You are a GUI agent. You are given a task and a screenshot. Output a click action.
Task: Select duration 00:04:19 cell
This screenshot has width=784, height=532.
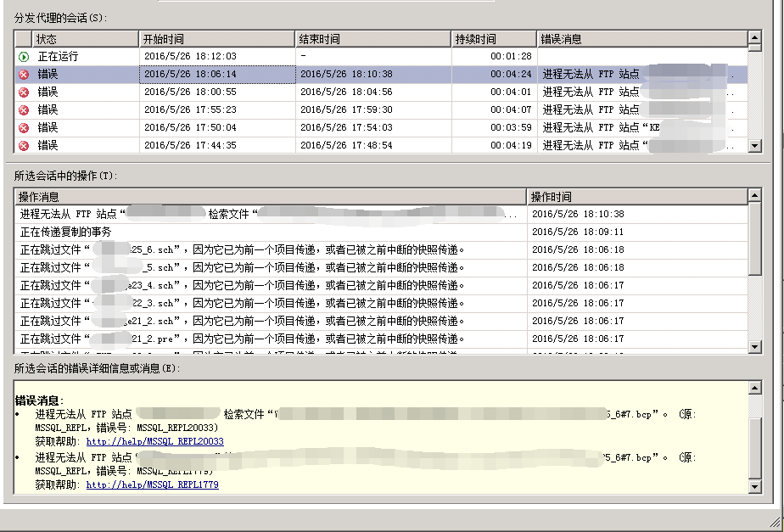pos(494,145)
